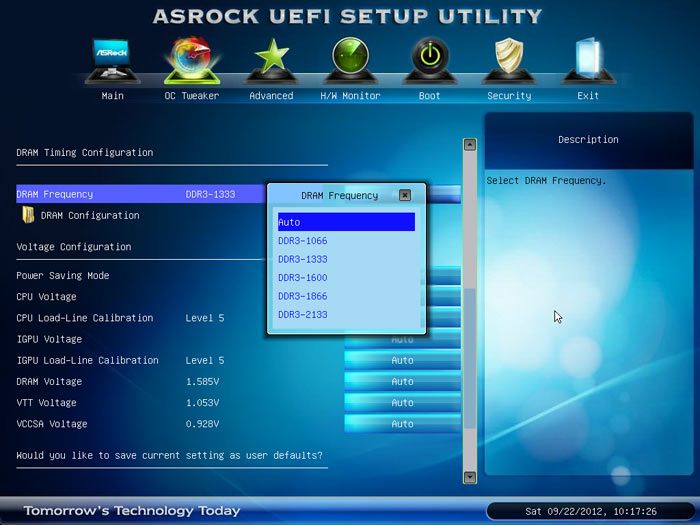This screenshot has height=525, width=700.
Task: Click the DRAM Voltage Auto button
Action: click(x=402, y=382)
